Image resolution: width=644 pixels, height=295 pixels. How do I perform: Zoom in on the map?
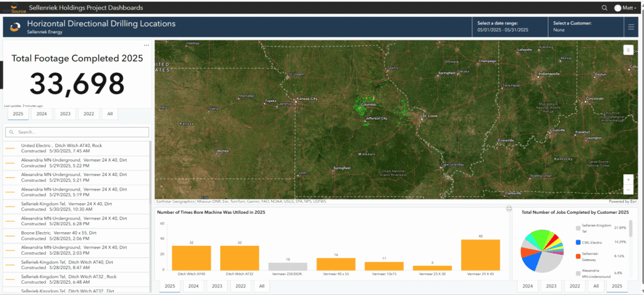628,179
